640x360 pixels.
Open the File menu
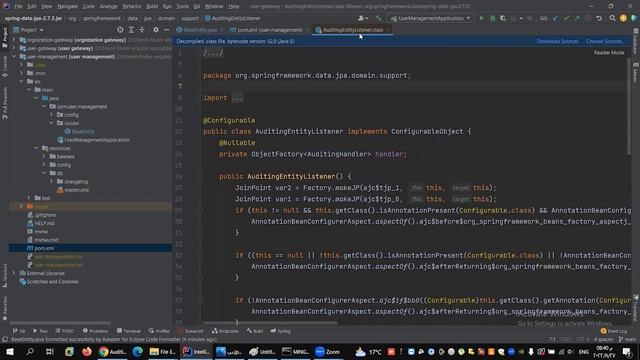18,7
